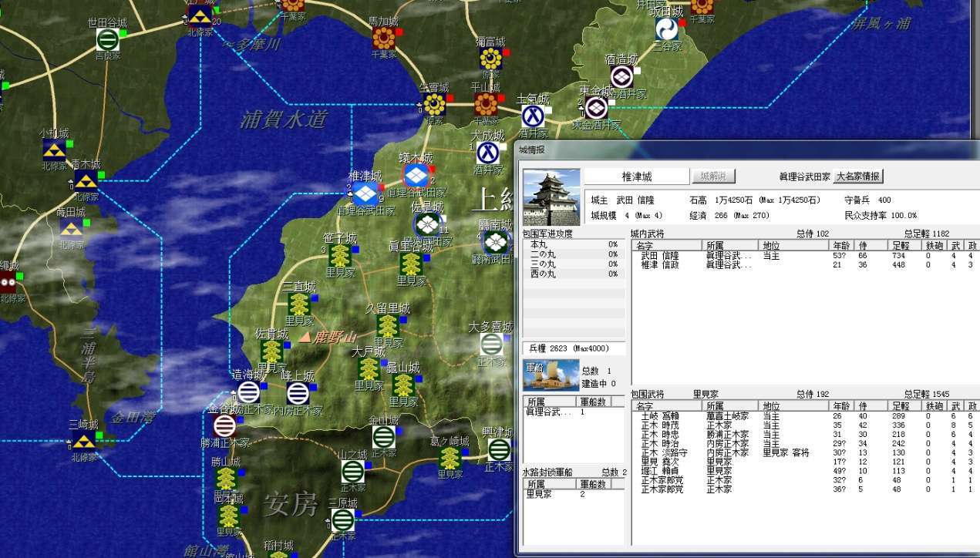The image size is (980, 558).
Task: Click the 勝山城 castle icon
Action: coord(226,479)
